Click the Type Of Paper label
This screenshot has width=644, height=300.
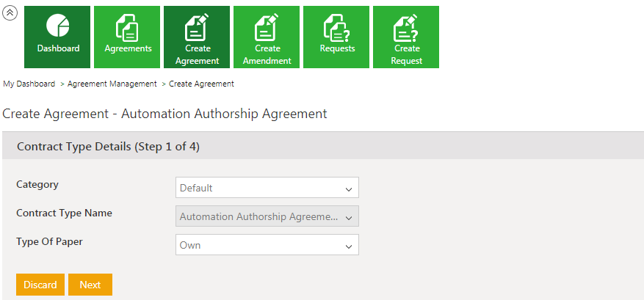49,242
